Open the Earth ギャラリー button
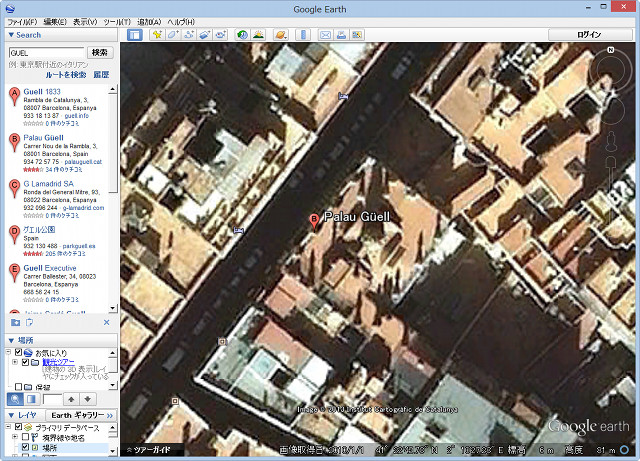 click(x=81, y=415)
